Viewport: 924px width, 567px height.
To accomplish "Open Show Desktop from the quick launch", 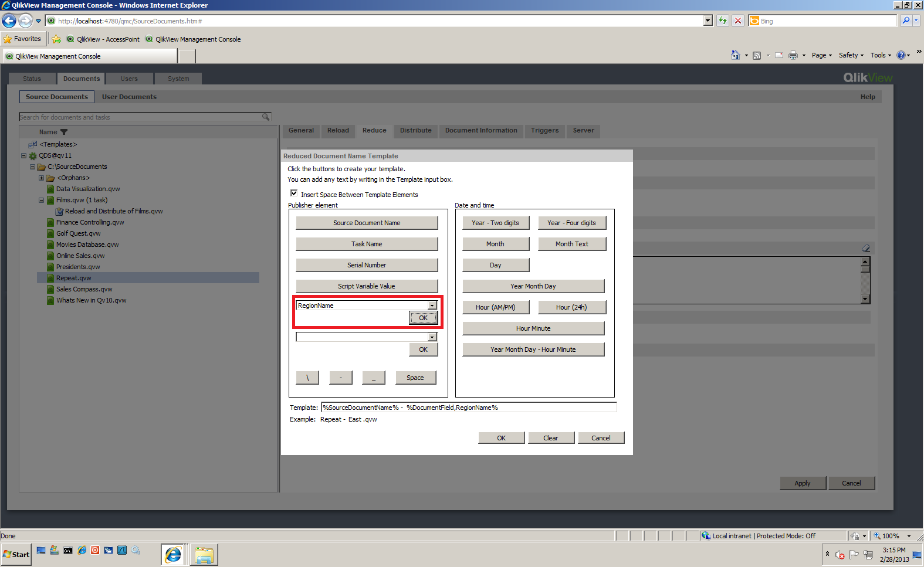I will 40,550.
